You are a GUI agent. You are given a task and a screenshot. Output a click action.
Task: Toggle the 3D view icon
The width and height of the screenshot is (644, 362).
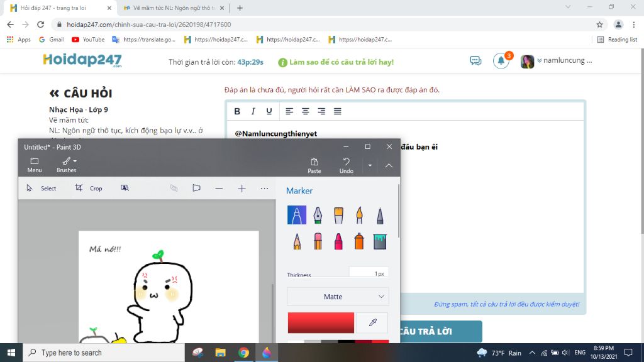196,188
